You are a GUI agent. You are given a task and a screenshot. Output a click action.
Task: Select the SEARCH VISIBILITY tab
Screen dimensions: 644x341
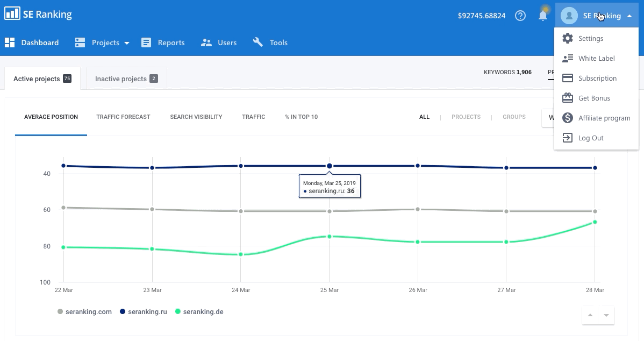pos(196,117)
